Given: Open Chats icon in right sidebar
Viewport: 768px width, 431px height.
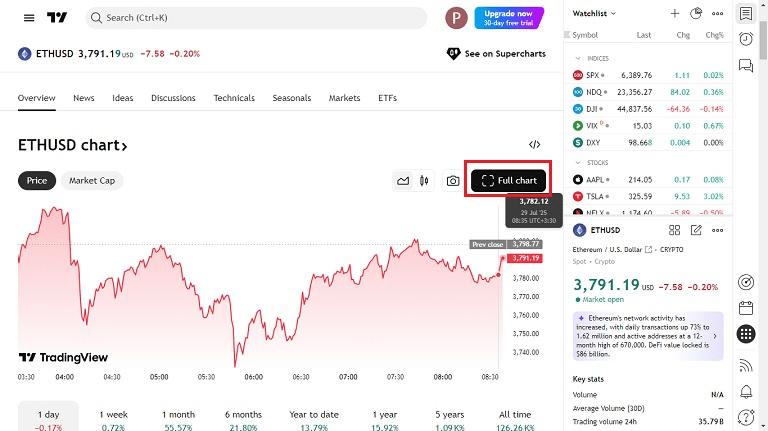Looking at the screenshot, I should [x=746, y=65].
